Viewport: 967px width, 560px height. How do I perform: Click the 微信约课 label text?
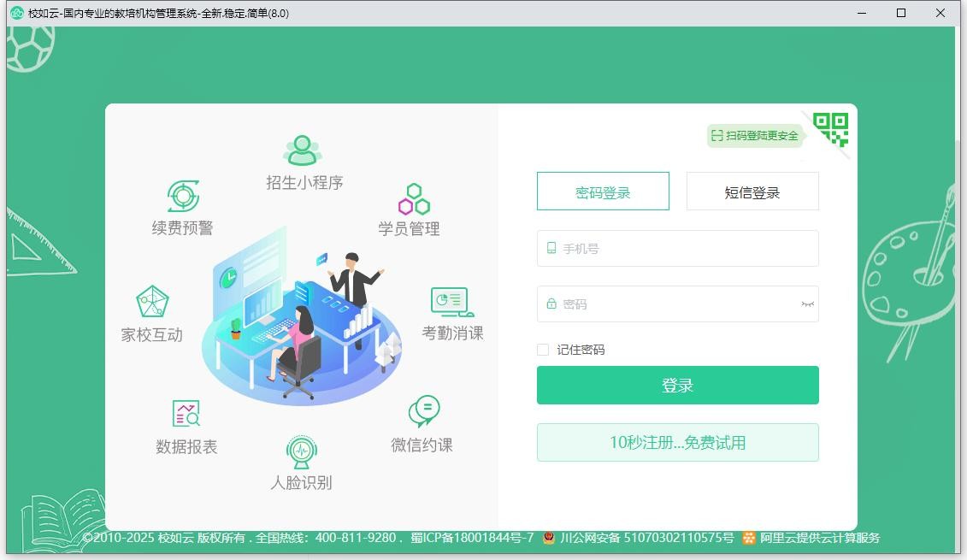coord(422,445)
